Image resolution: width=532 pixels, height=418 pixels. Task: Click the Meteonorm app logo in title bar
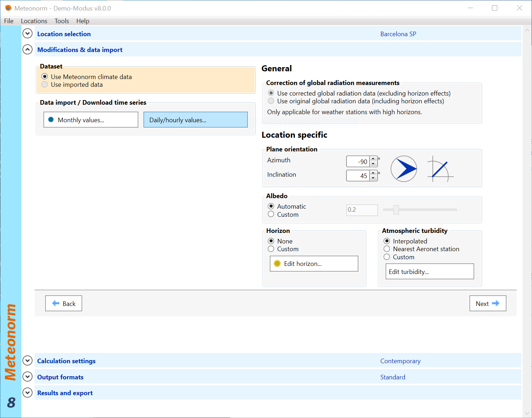(x=8, y=8)
